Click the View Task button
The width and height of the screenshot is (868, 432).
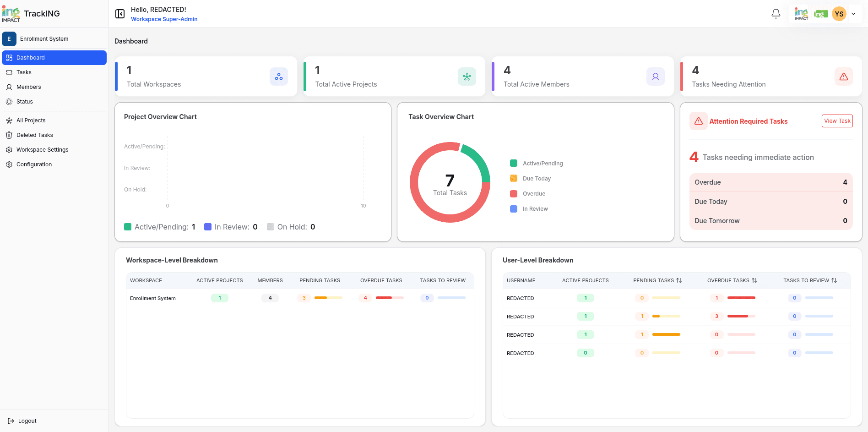pyautogui.click(x=837, y=121)
